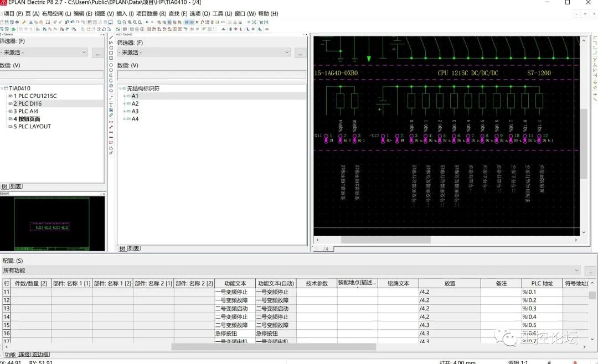Image resolution: width=598 pixels, height=364 pixels.
Task: Open the 项目 (P) menu
Action: coord(13,13)
